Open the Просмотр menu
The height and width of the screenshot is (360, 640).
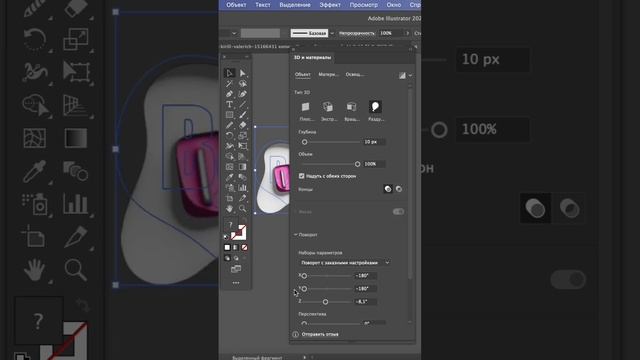tap(364, 5)
